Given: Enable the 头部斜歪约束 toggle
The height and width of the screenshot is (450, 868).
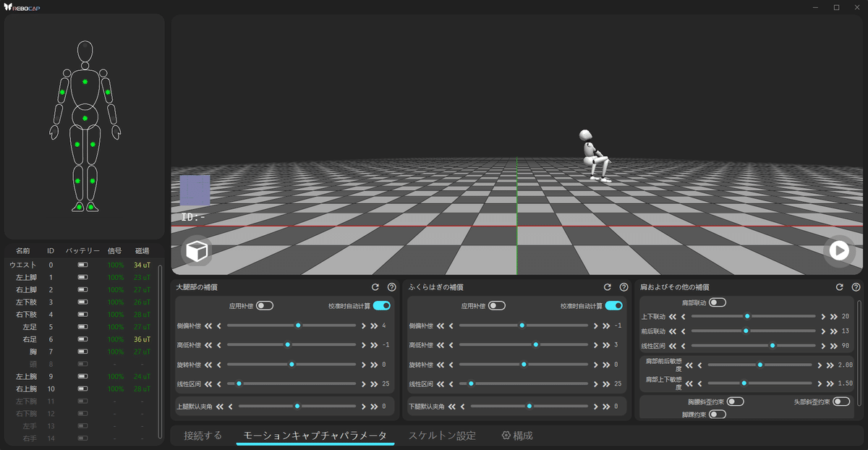Looking at the screenshot, I should coord(841,402).
